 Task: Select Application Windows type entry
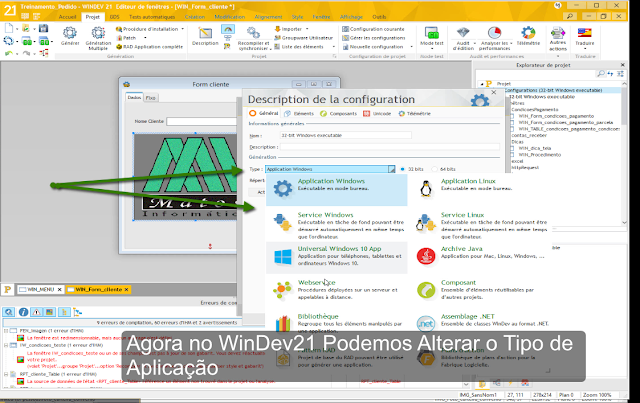pos(336,190)
